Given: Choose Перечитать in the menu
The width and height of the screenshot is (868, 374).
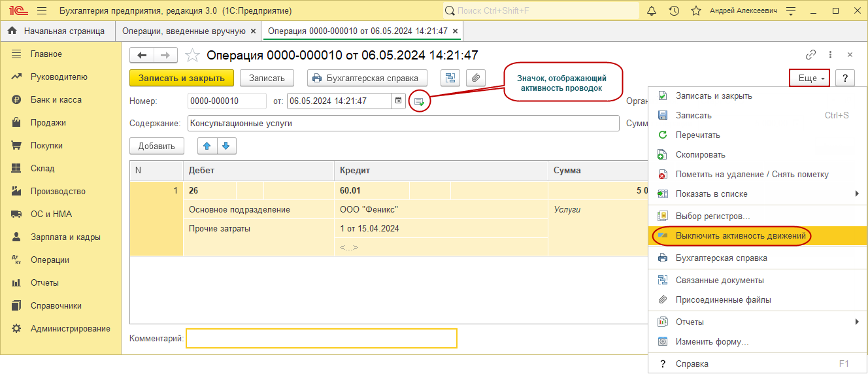Looking at the screenshot, I should [758, 135].
